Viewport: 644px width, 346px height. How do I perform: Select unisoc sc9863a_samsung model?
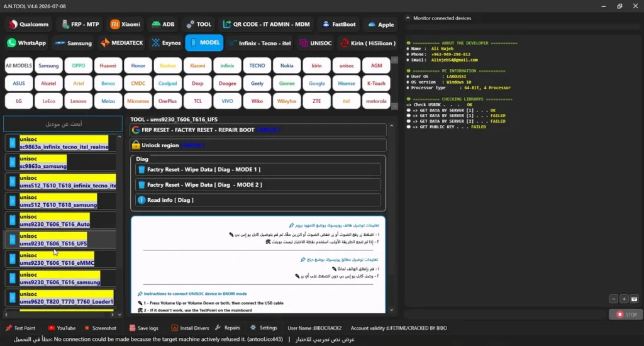pyautogui.click(x=60, y=162)
